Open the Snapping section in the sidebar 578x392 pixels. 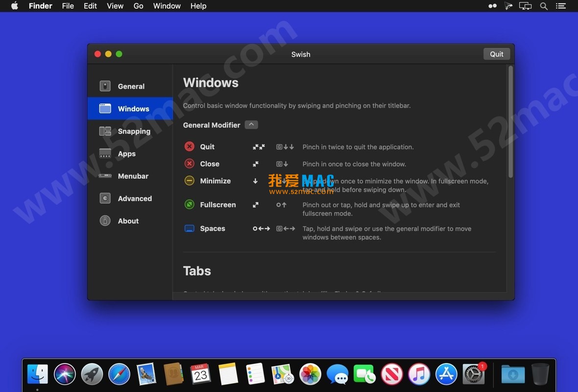(130, 131)
